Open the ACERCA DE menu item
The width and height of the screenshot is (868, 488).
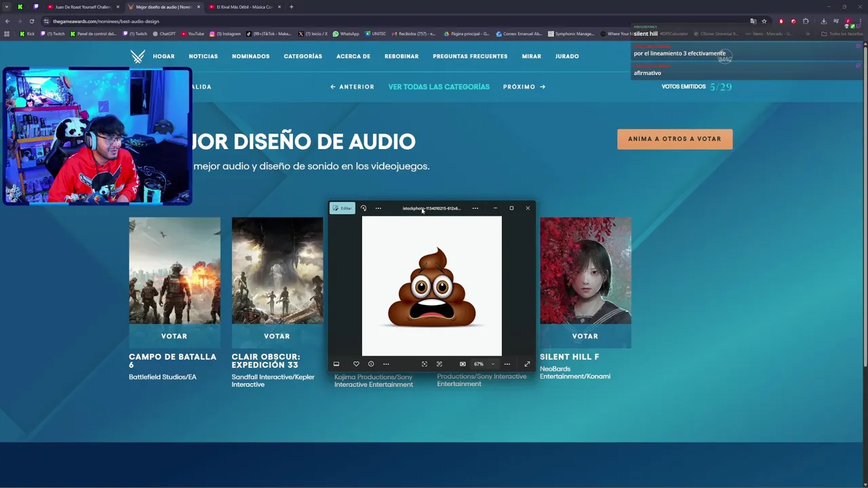(x=353, y=56)
